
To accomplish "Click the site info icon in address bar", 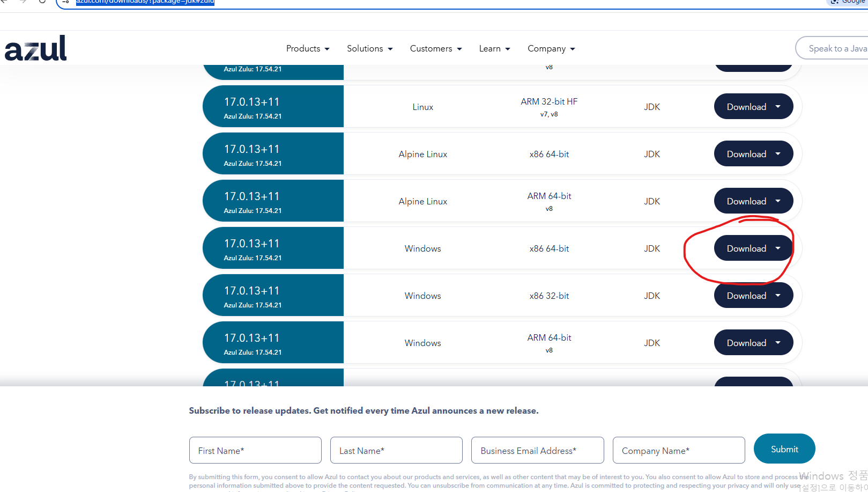I will [66, 2].
